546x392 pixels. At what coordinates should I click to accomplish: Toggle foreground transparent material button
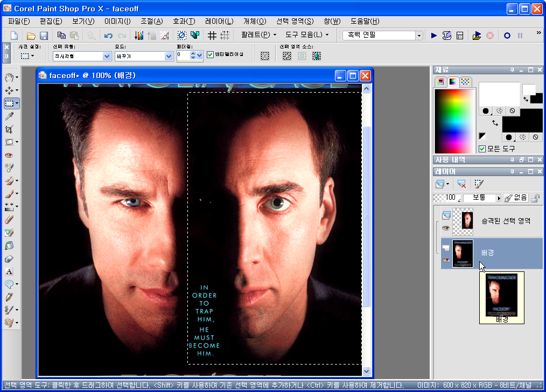point(512,111)
